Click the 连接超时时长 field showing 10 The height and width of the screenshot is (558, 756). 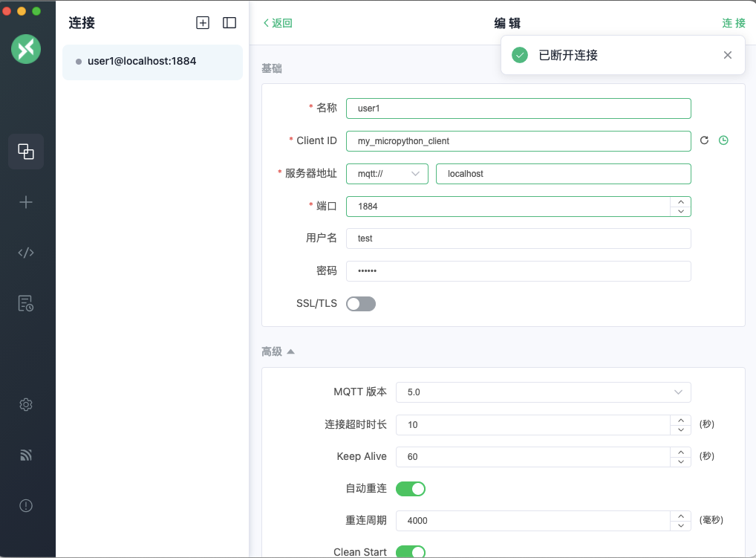(532, 425)
